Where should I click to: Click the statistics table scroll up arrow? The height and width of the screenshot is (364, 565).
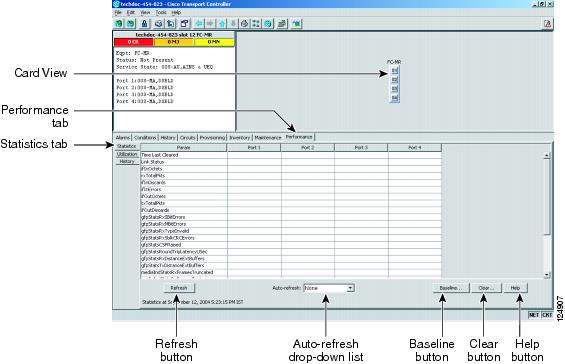[x=547, y=156]
